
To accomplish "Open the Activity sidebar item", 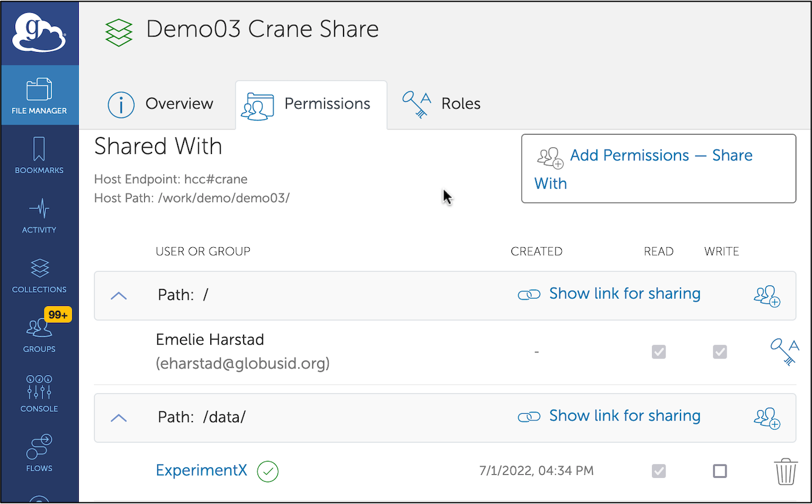I will coord(39,215).
